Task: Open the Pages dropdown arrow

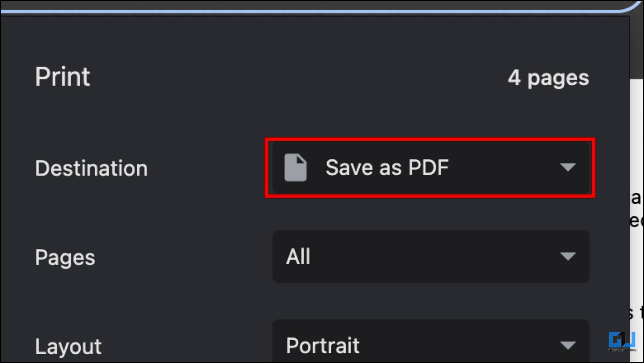Action: click(x=568, y=257)
